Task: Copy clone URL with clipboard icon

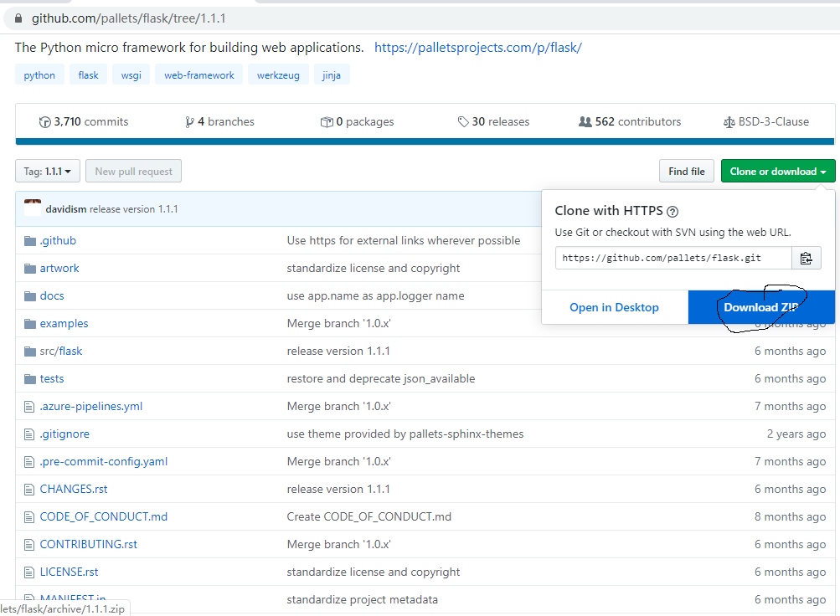Action: pos(807,258)
